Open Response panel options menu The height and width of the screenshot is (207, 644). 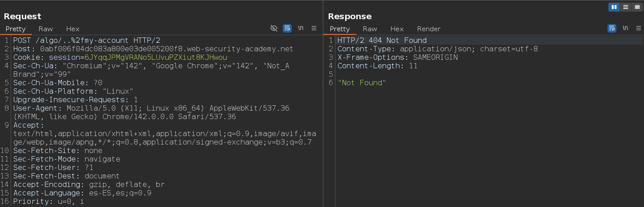(638, 29)
